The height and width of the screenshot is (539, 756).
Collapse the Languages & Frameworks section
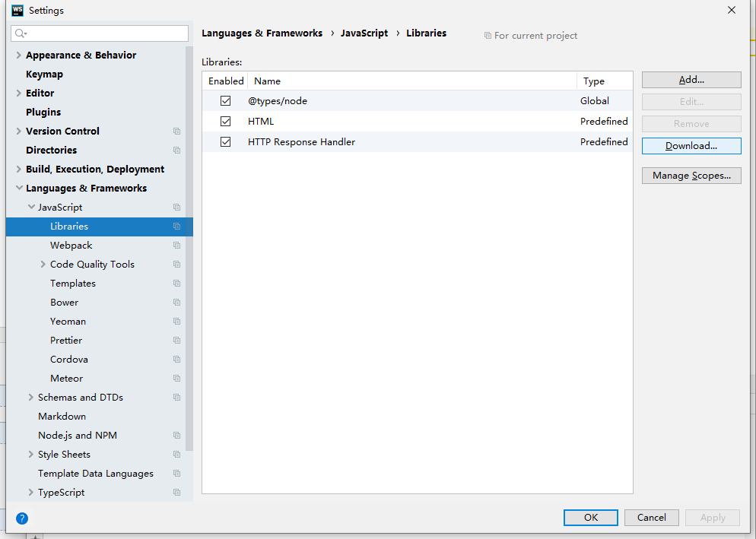(19, 188)
